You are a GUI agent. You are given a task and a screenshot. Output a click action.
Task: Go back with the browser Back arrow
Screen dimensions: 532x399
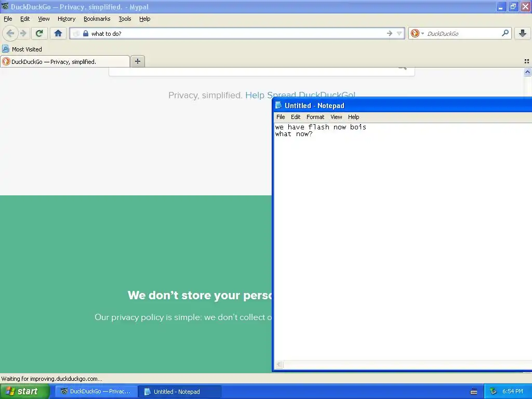click(x=10, y=33)
